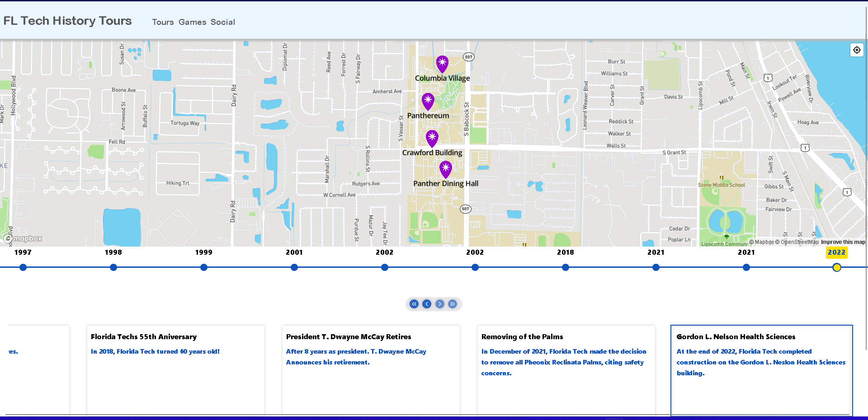Click the OpenStreetMap attribution link

[797, 242]
